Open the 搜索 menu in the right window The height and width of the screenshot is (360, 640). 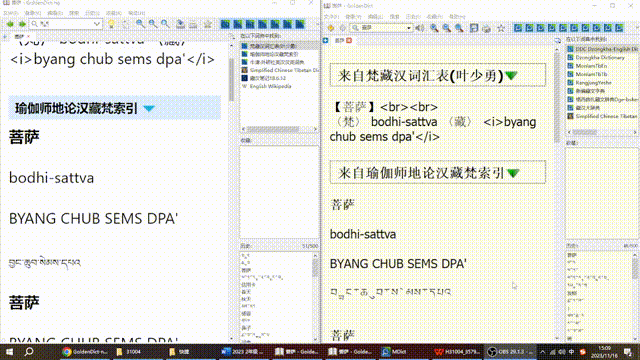click(x=394, y=17)
